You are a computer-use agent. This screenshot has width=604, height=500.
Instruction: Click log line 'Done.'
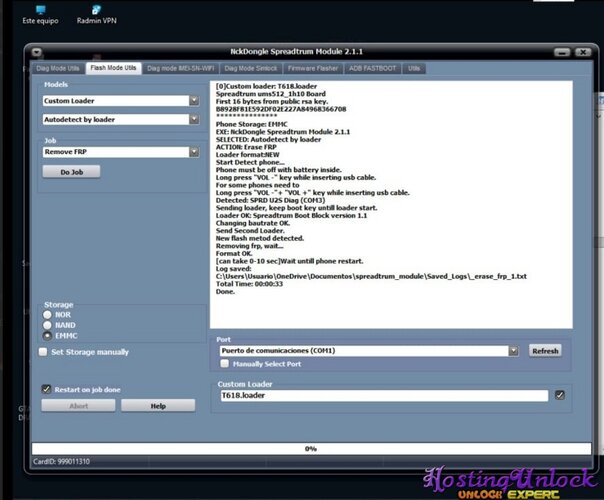225,292
